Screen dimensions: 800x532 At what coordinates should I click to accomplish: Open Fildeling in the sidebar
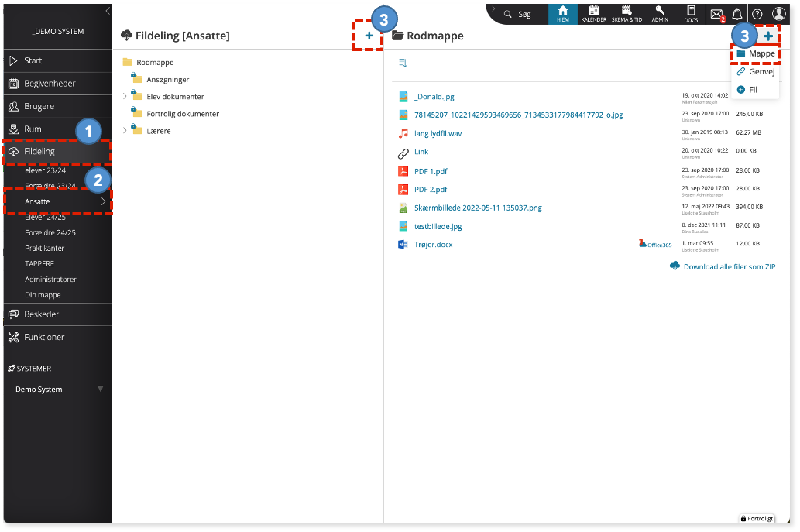tap(57, 152)
